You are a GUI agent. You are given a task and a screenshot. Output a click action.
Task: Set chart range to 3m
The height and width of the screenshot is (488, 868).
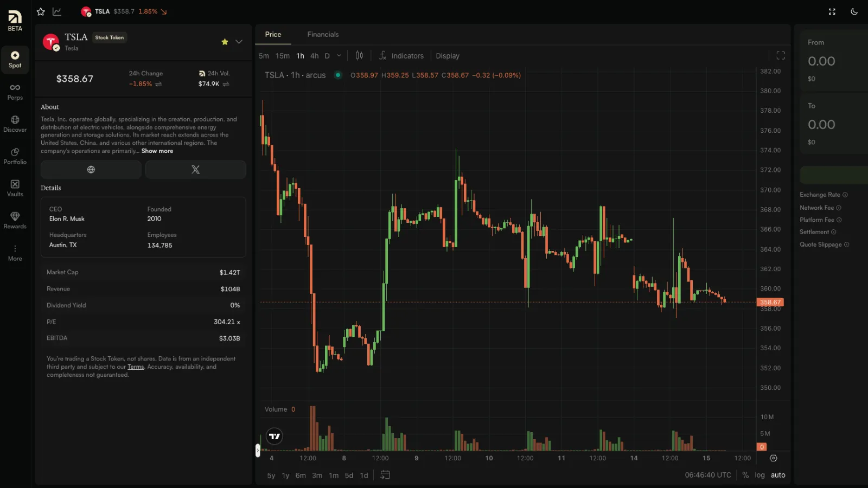pos(317,476)
